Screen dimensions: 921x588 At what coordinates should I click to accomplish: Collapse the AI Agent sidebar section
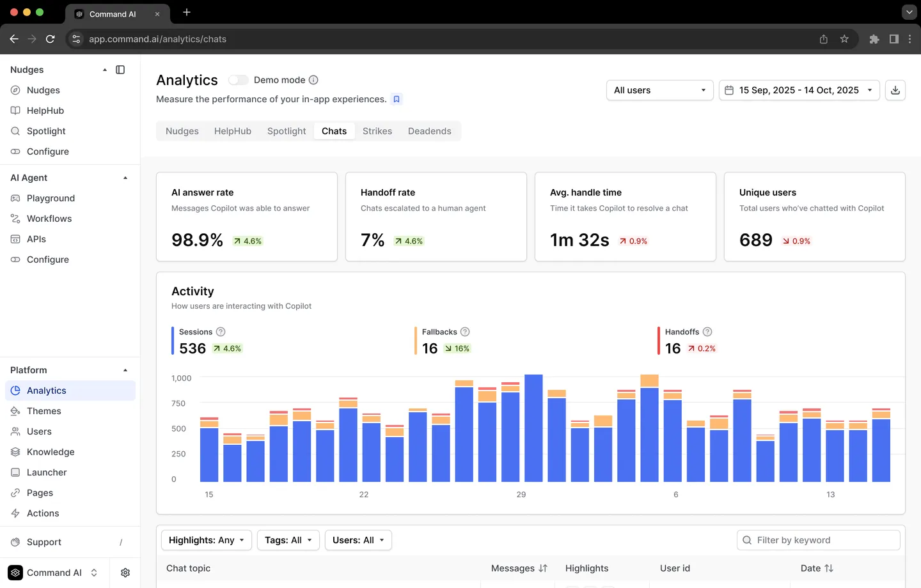(125, 178)
